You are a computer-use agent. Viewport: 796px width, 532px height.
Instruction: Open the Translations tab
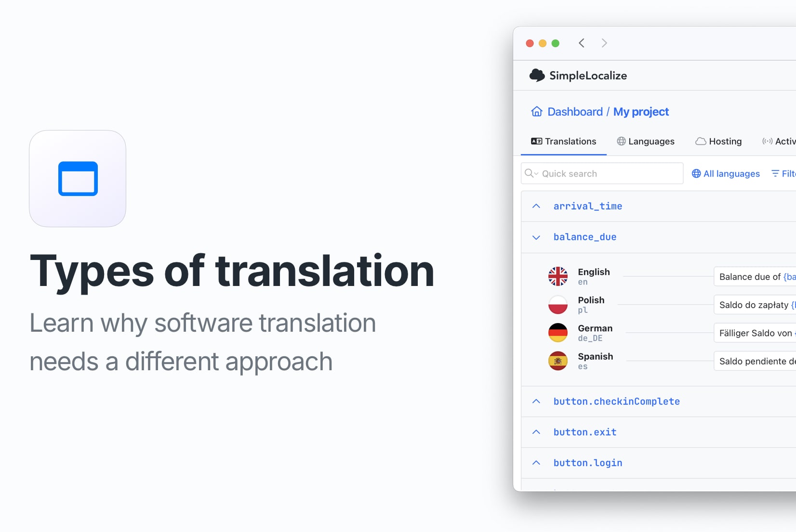564,141
